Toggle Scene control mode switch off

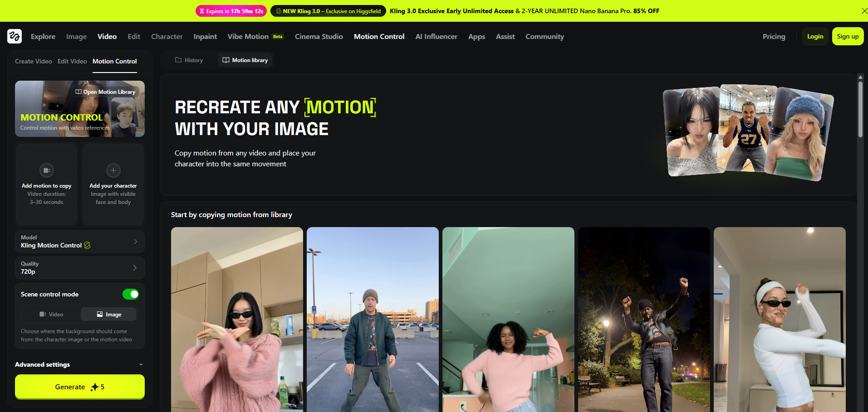click(131, 294)
